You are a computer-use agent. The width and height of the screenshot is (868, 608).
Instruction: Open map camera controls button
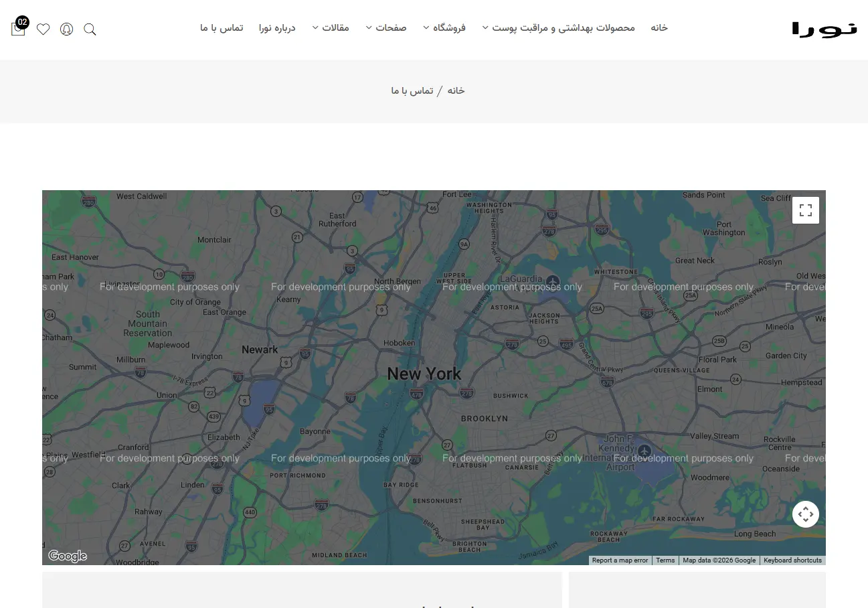click(806, 514)
